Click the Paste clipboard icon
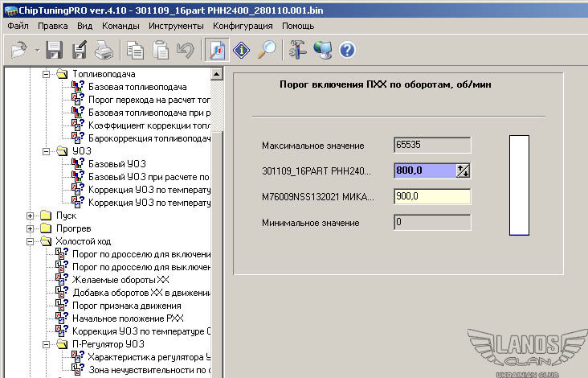 coord(161,50)
